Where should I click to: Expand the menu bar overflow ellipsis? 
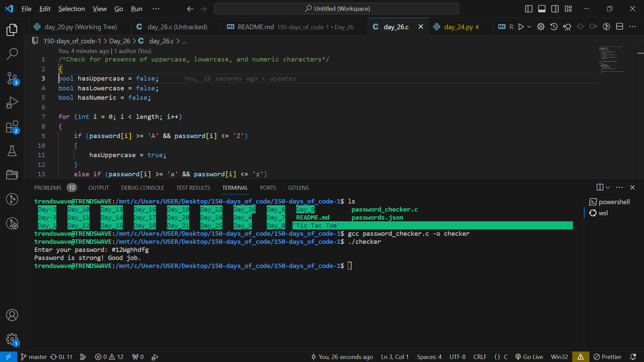point(156,9)
